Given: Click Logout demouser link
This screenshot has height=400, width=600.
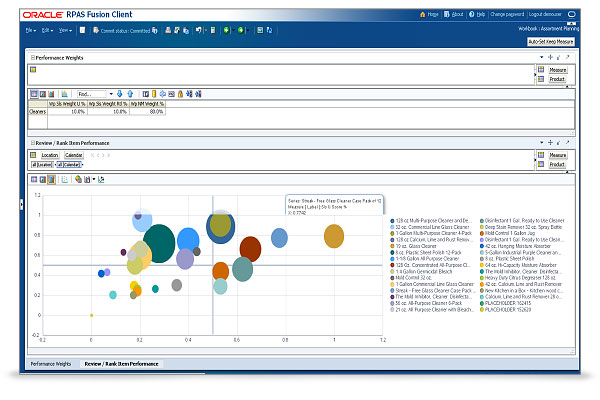Looking at the screenshot, I should tap(545, 14).
